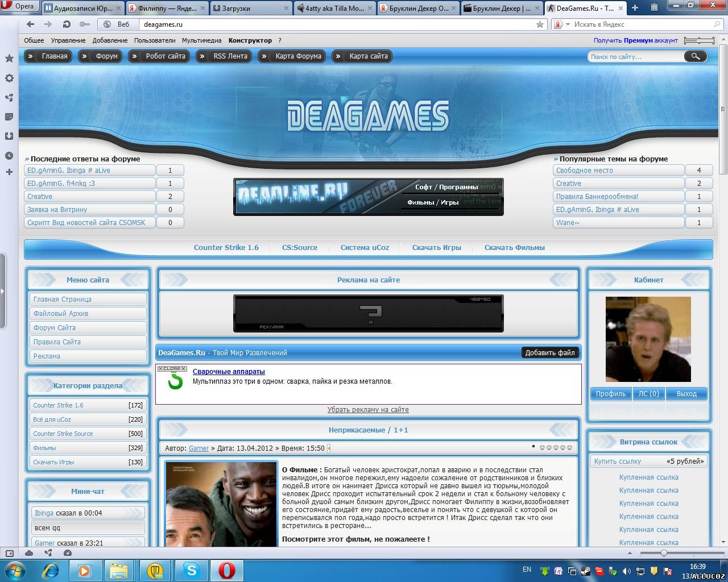
Task: Click the Добавить файл button
Action: tap(549, 352)
